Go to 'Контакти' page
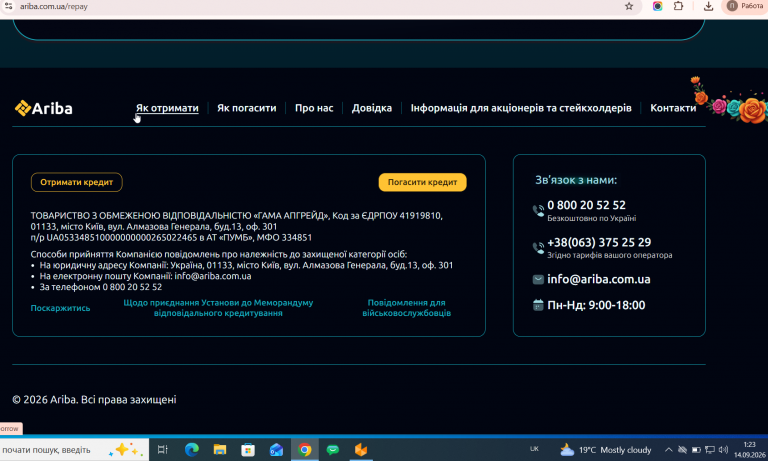This screenshot has width=768, height=461. tap(673, 108)
